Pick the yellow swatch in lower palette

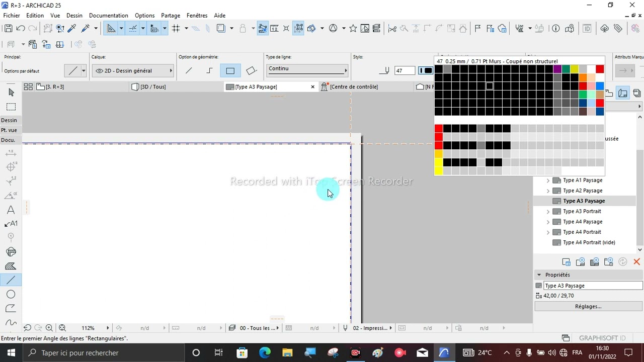(439, 162)
